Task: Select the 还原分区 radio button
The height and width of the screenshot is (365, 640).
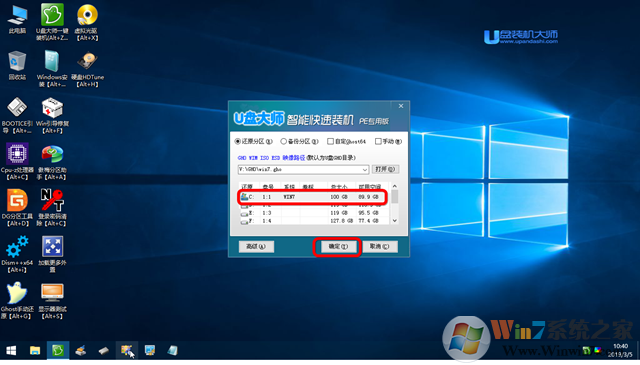Action: click(238, 141)
